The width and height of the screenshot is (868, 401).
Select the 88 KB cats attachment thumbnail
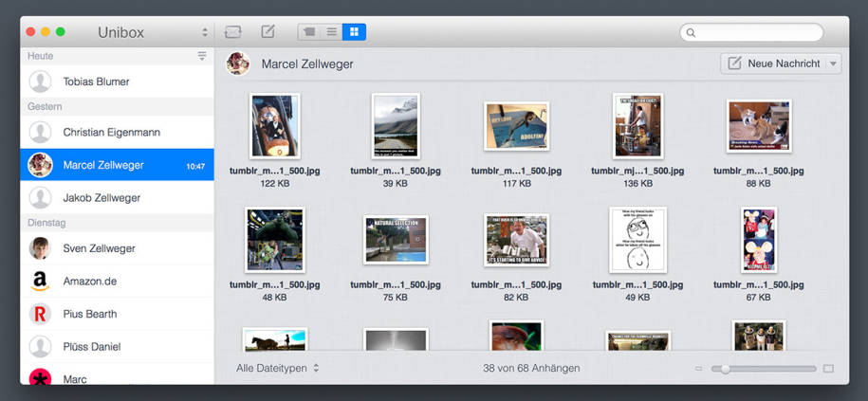point(758,126)
